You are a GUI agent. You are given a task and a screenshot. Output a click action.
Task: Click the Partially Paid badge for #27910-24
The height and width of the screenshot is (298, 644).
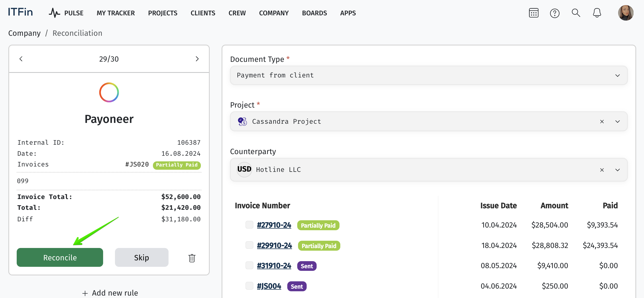[x=318, y=225]
